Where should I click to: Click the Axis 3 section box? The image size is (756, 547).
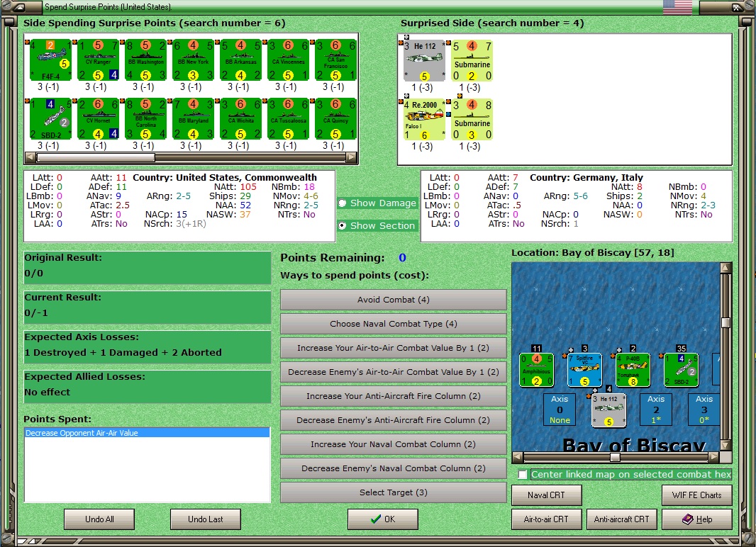(x=704, y=410)
